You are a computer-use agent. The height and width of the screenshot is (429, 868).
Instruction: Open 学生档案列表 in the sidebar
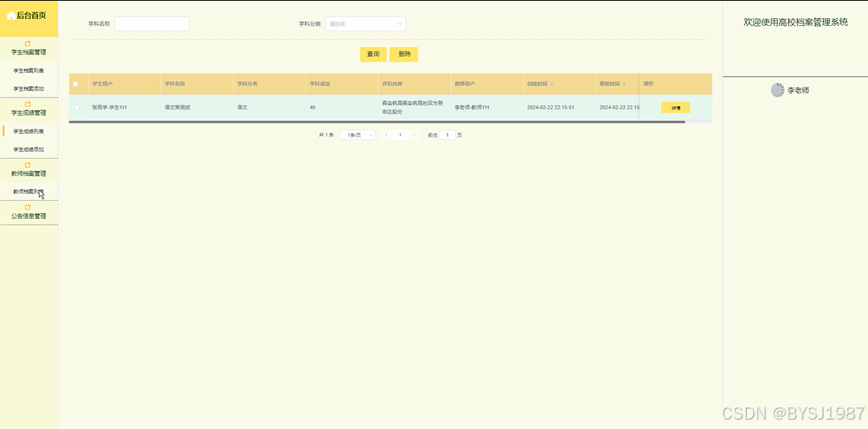pyautogui.click(x=29, y=71)
